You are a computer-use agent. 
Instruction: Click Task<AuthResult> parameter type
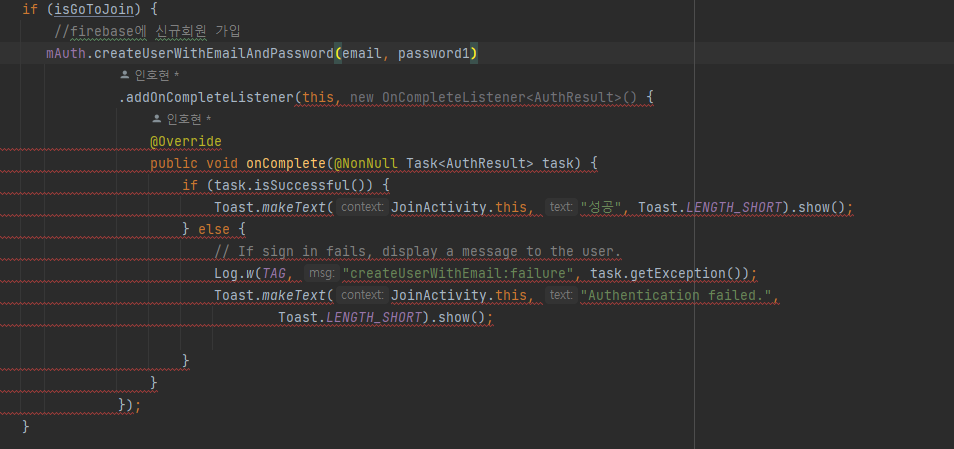click(x=470, y=163)
